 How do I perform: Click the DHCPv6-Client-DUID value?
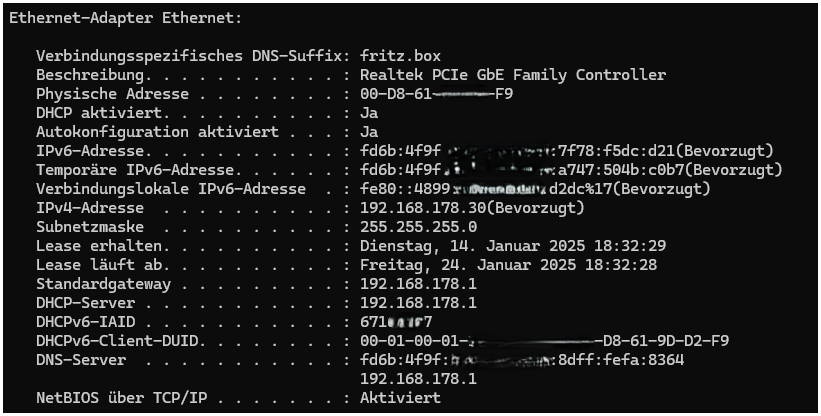pos(544,341)
